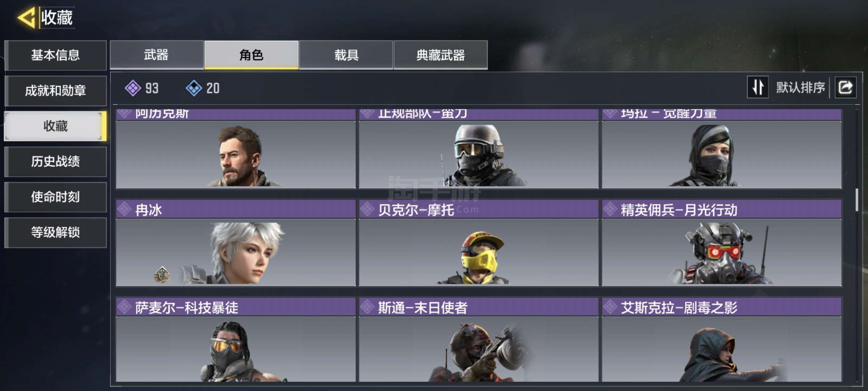This screenshot has width=868, height=391.
Task: Click the yellow back arrow icon
Action: coord(26,17)
